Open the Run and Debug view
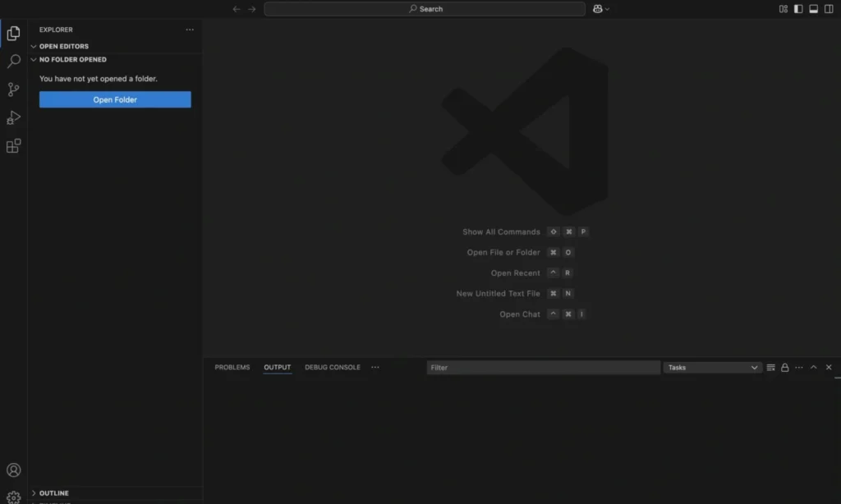The image size is (841, 504). 13,117
